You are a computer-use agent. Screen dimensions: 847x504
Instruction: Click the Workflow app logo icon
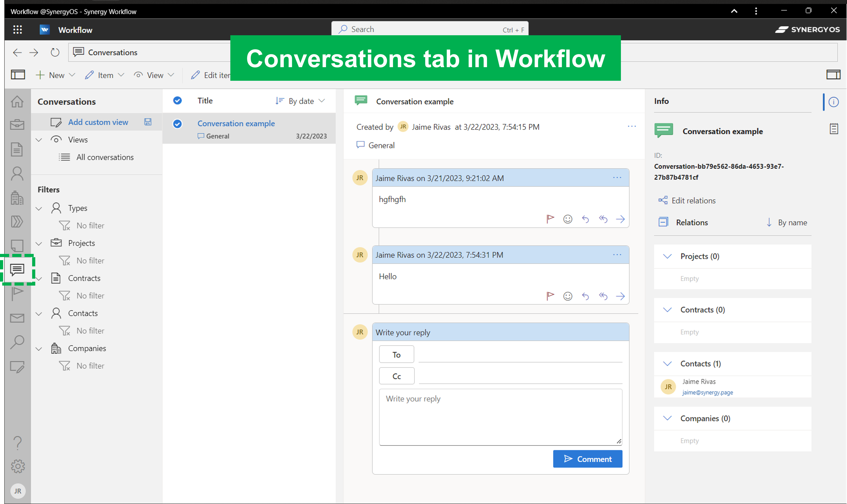point(44,30)
